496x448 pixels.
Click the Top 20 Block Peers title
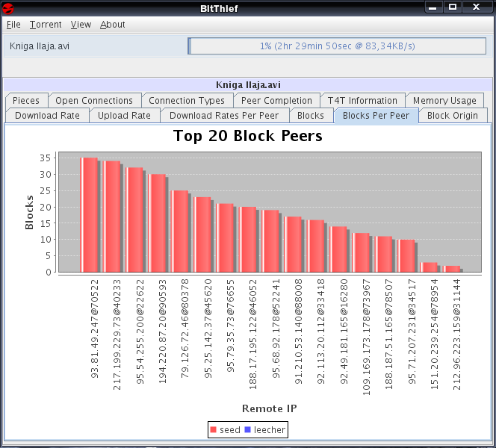point(248,136)
